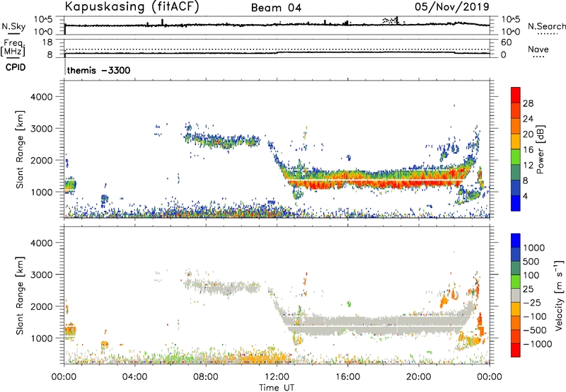Click the '-25' velocity colorbar tick
The height and width of the screenshot is (392, 566).
tap(533, 303)
